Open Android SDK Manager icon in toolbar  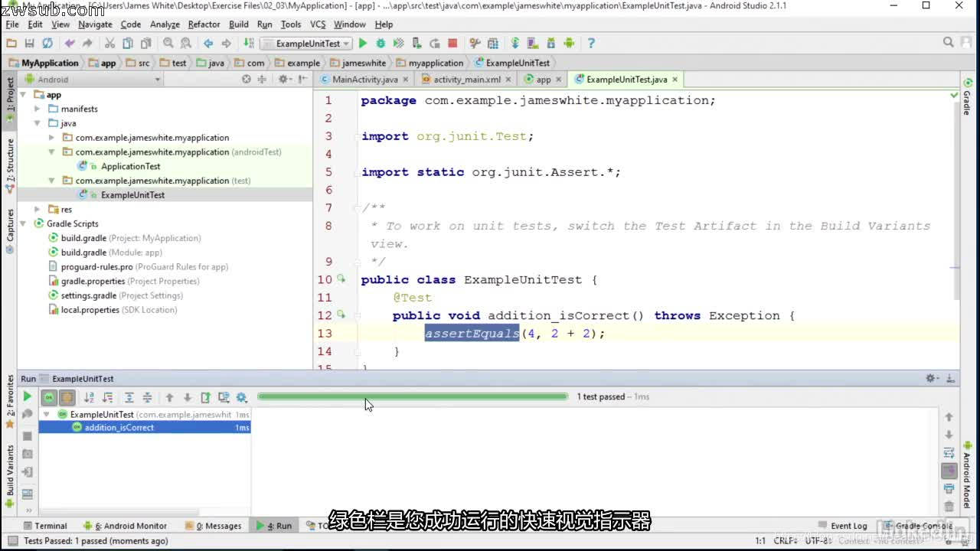point(550,44)
